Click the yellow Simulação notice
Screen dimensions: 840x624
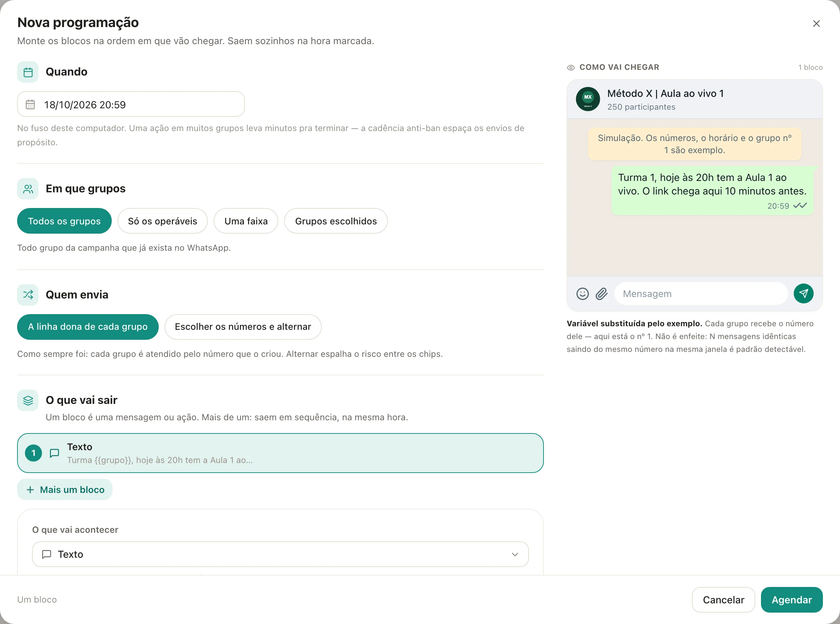(695, 144)
